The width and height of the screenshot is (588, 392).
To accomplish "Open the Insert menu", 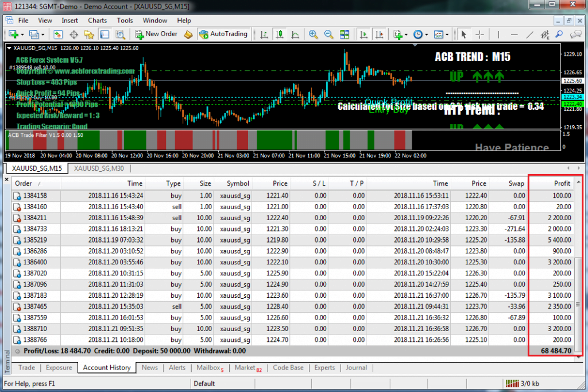I will click(x=69, y=20).
